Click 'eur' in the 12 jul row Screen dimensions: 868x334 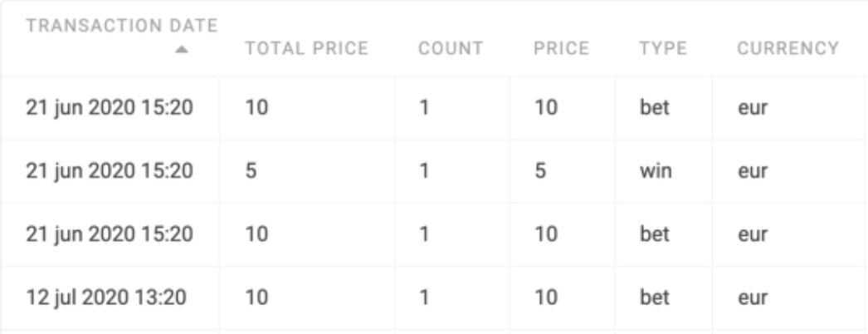pos(753,298)
